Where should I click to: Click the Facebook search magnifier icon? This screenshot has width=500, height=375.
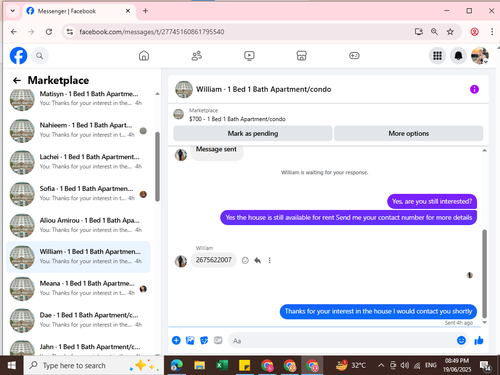(40, 56)
